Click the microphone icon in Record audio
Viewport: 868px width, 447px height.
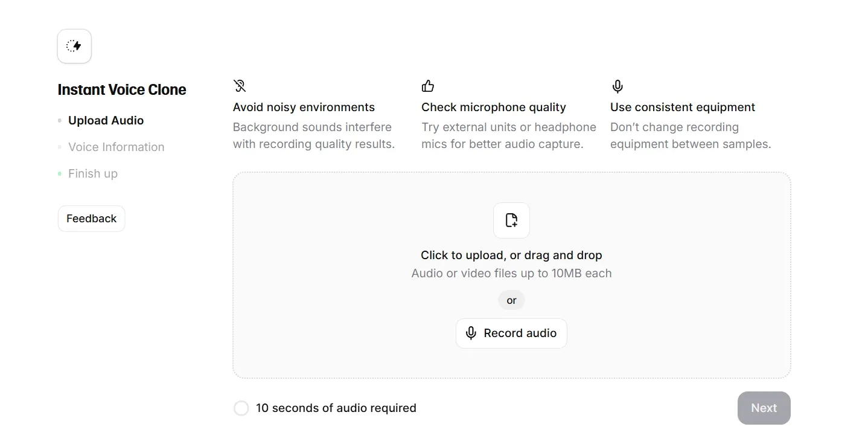(x=471, y=333)
